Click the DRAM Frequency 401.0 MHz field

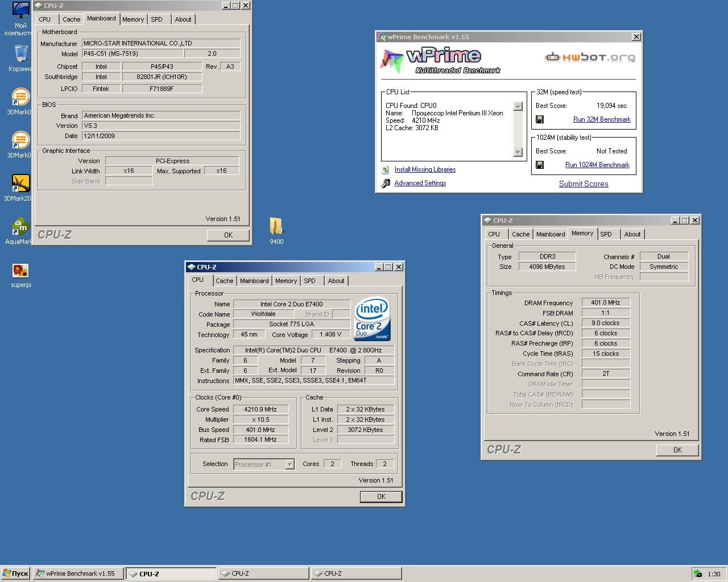[x=605, y=303]
